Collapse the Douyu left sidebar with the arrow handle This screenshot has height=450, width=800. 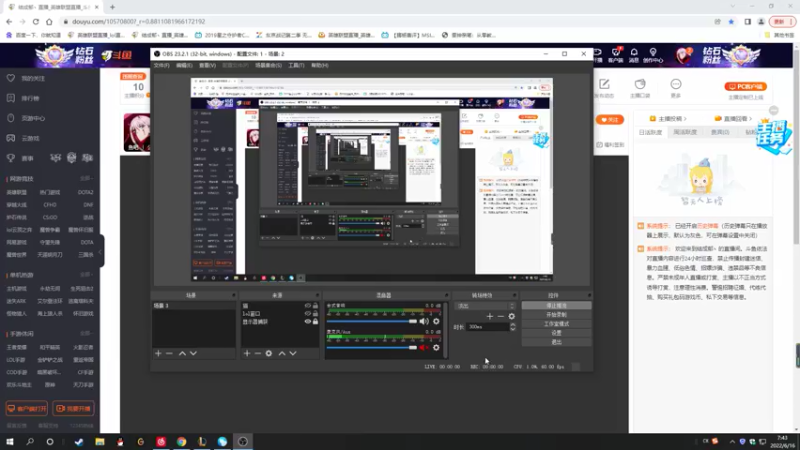(x=101, y=251)
